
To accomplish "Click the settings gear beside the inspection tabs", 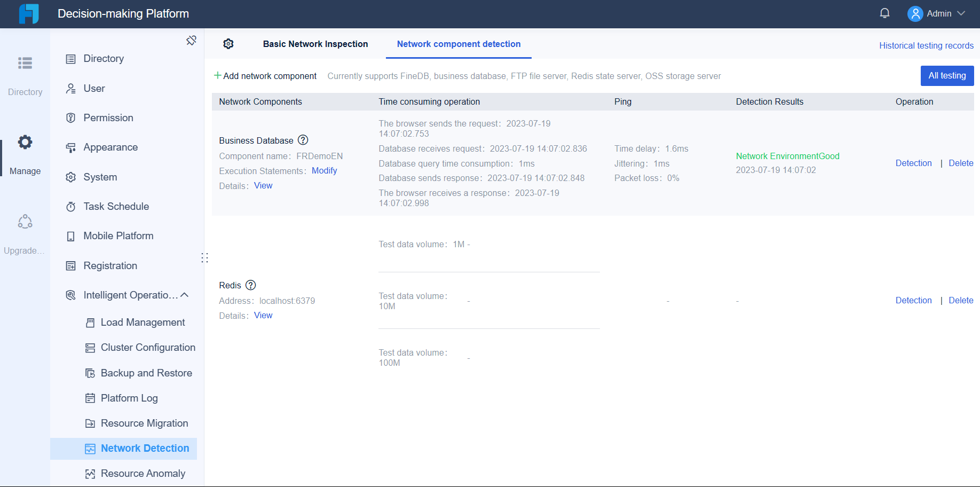I will click(x=228, y=44).
